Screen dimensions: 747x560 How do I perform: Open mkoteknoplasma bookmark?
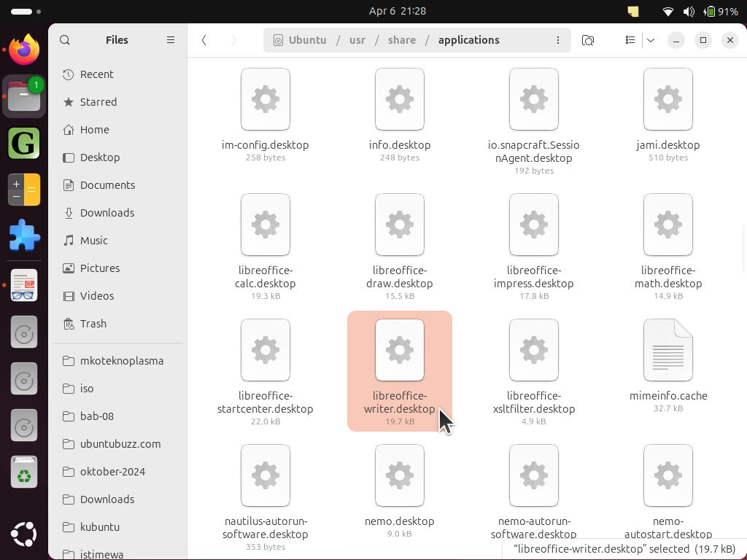117,361
